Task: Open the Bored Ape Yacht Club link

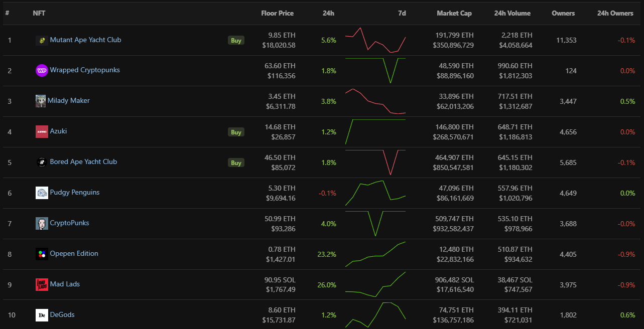Action: [x=83, y=161]
